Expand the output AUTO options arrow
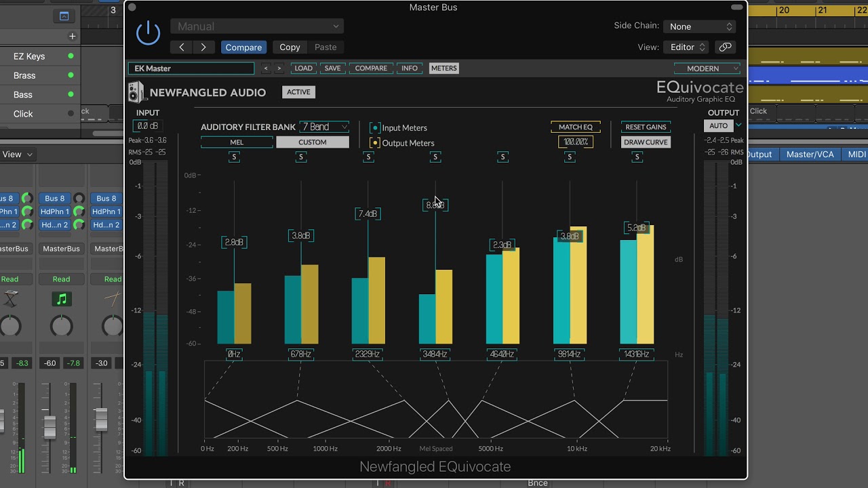Image resolution: width=868 pixels, height=488 pixels. (738, 125)
